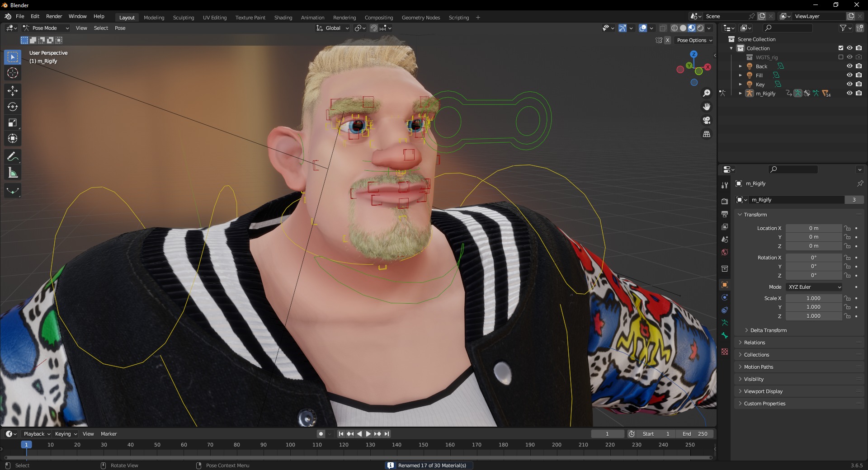Click the End frame 250 field
This screenshot has width=868, height=470.
pyautogui.click(x=695, y=434)
